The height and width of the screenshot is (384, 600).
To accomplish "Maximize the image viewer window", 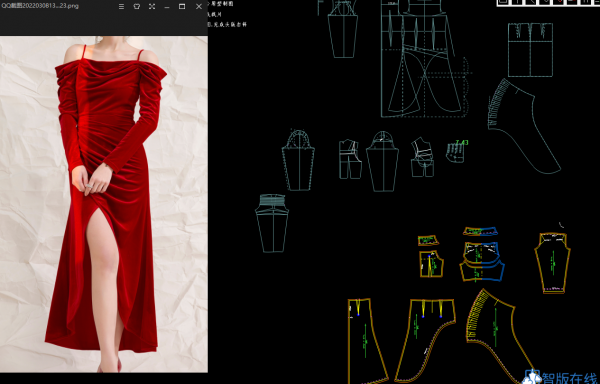I will click(182, 7).
